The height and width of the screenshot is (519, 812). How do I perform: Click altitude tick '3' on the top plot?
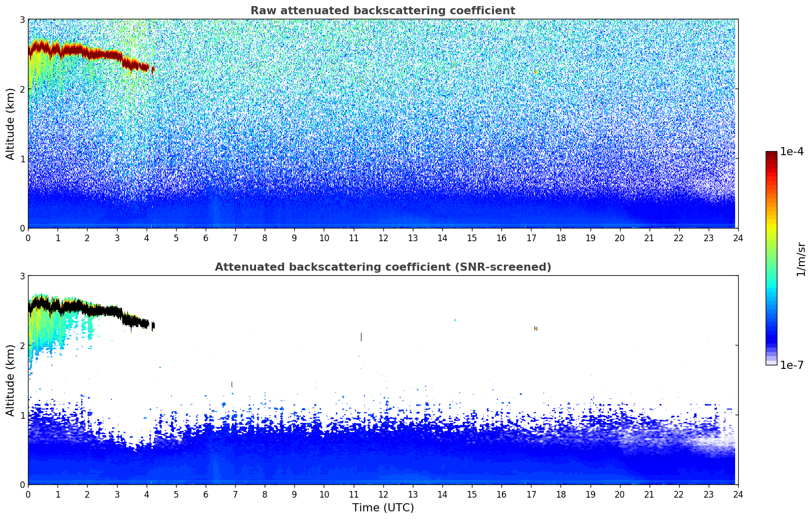coord(22,19)
